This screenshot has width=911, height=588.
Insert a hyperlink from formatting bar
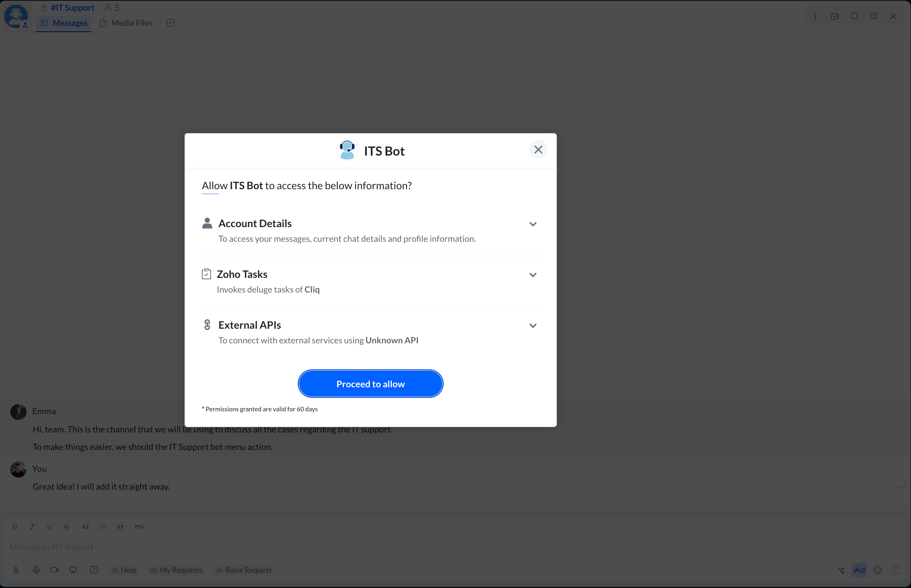(103, 527)
